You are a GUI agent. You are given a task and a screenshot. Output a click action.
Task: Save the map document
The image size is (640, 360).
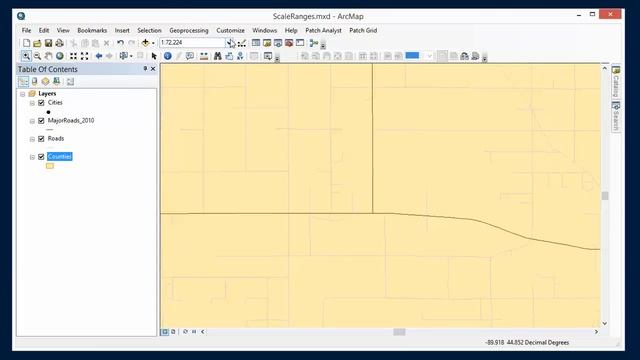click(48, 43)
